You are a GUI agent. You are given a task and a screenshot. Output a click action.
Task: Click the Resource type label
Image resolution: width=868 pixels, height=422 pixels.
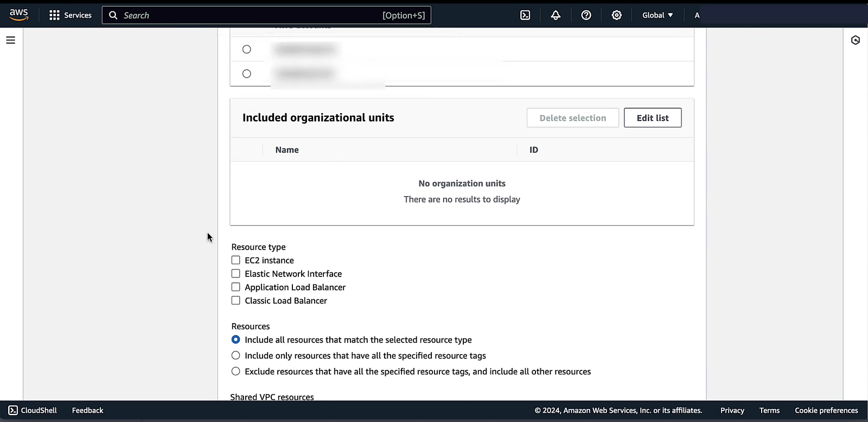click(258, 247)
